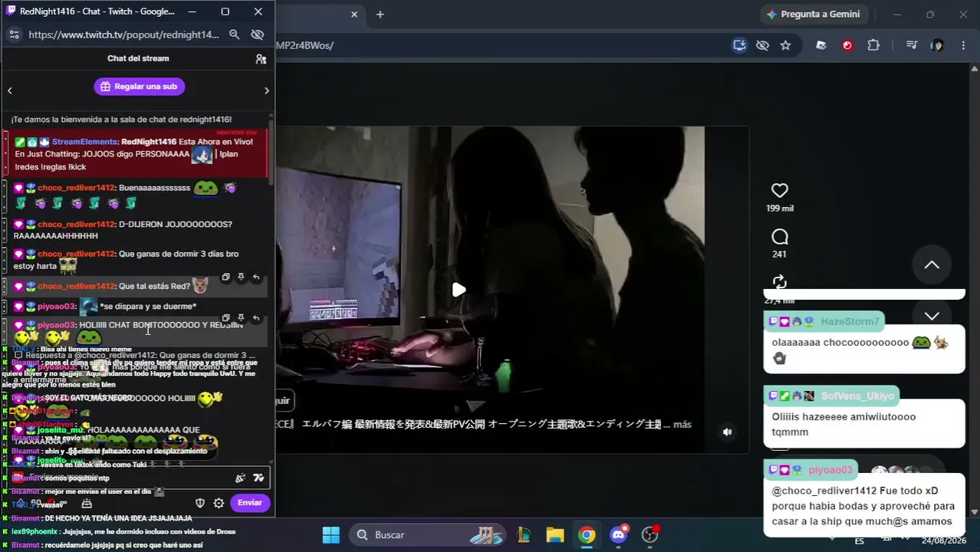Open Google Chrome from taskbar
This screenshot has width=980, height=552.
click(587, 534)
